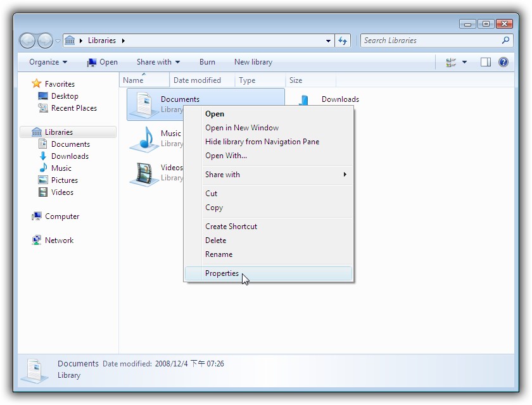Click the Forward navigation arrow
This screenshot has width=532, height=405.
[45, 41]
